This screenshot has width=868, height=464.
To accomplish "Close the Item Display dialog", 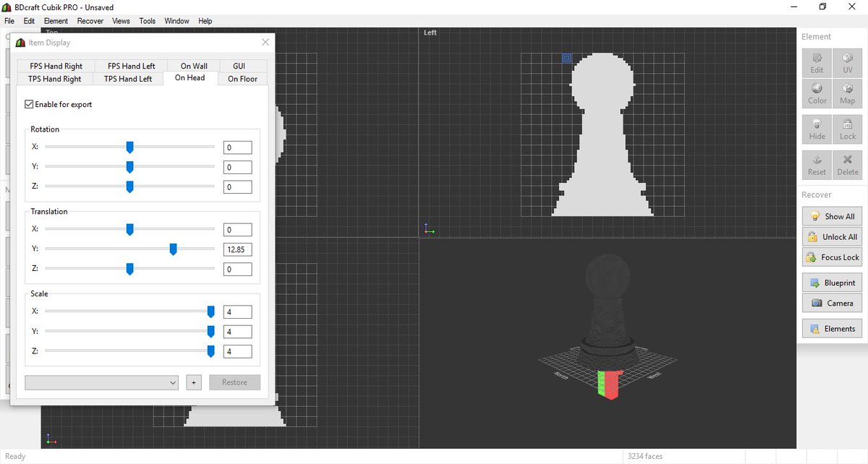I will pyautogui.click(x=265, y=43).
